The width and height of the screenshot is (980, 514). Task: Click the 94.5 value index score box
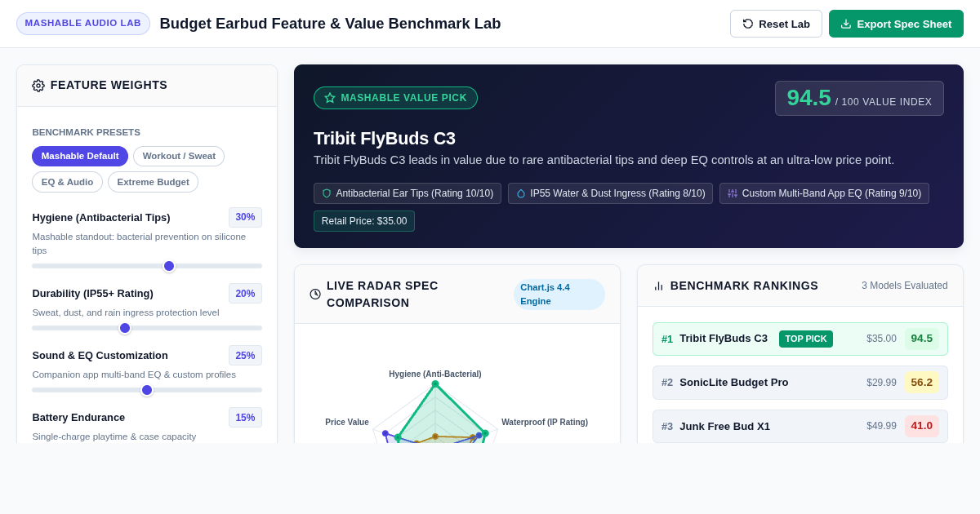[x=859, y=98]
